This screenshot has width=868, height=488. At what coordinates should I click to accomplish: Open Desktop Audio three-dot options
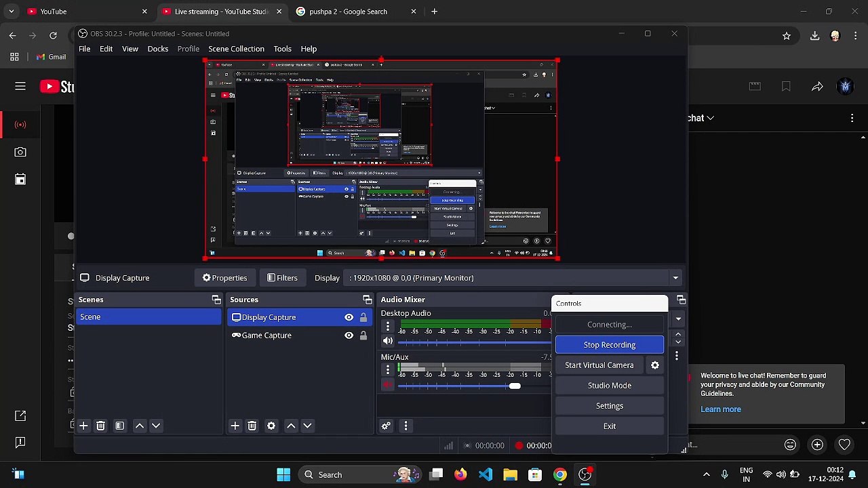(x=388, y=327)
